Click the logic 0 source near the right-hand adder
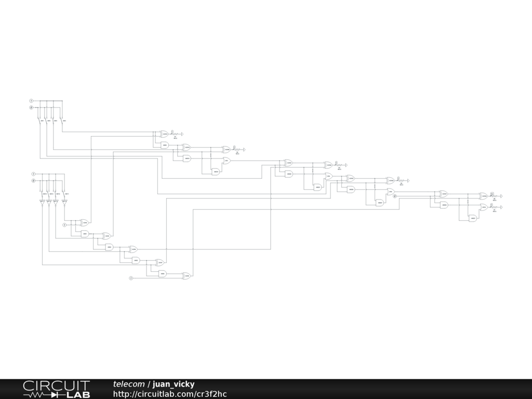 [x=395, y=196]
